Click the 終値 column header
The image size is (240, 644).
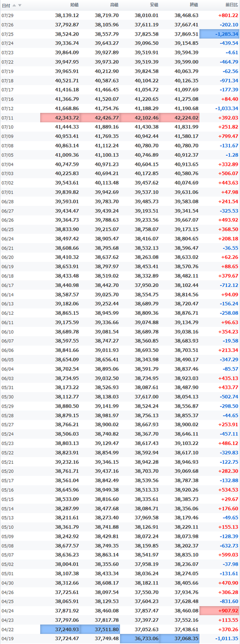tap(194, 5)
